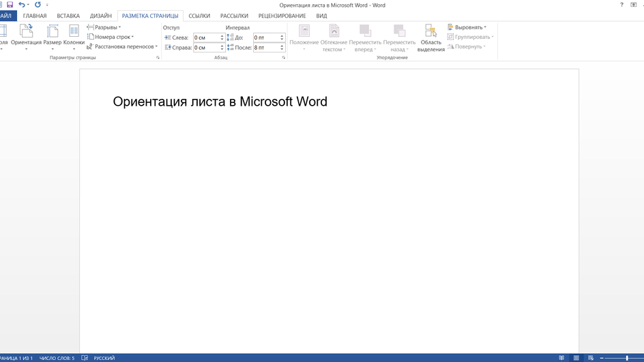
Task: Switch to Print Layout view icon
Action: pos(576,359)
